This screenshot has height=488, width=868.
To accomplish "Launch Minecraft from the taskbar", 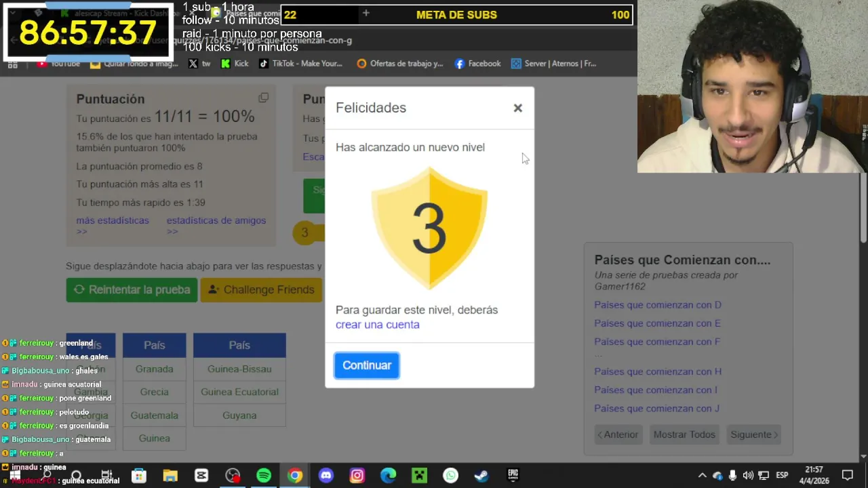I will (x=420, y=476).
